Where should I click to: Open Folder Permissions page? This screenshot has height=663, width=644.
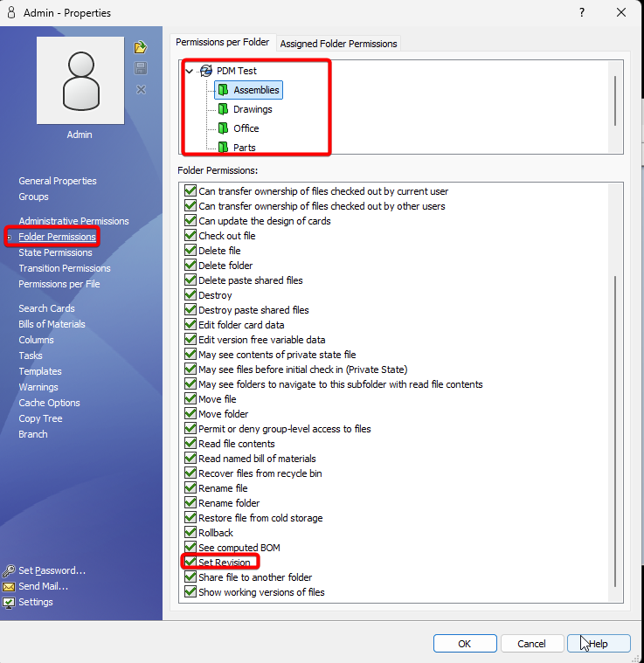click(x=57, y=237)
